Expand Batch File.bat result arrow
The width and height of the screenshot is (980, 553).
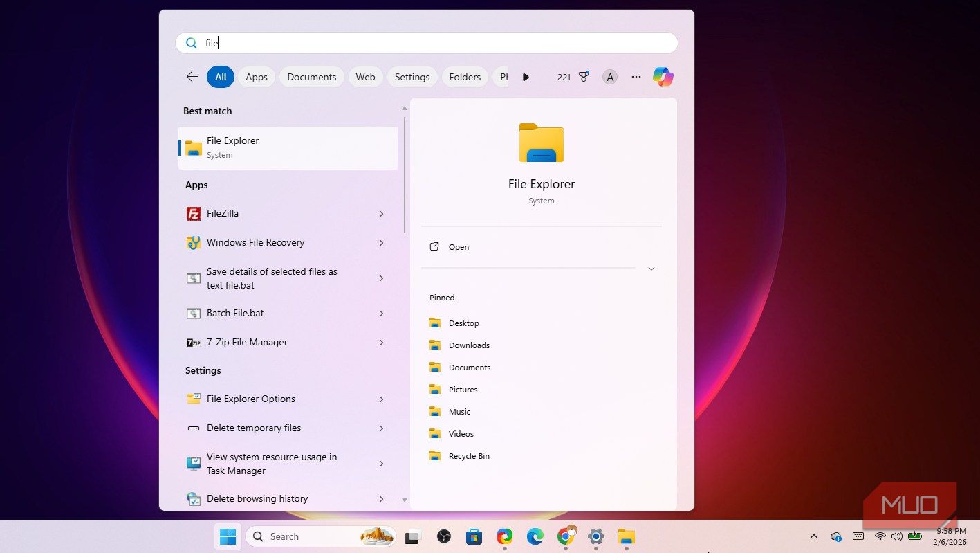click(381, 314)
